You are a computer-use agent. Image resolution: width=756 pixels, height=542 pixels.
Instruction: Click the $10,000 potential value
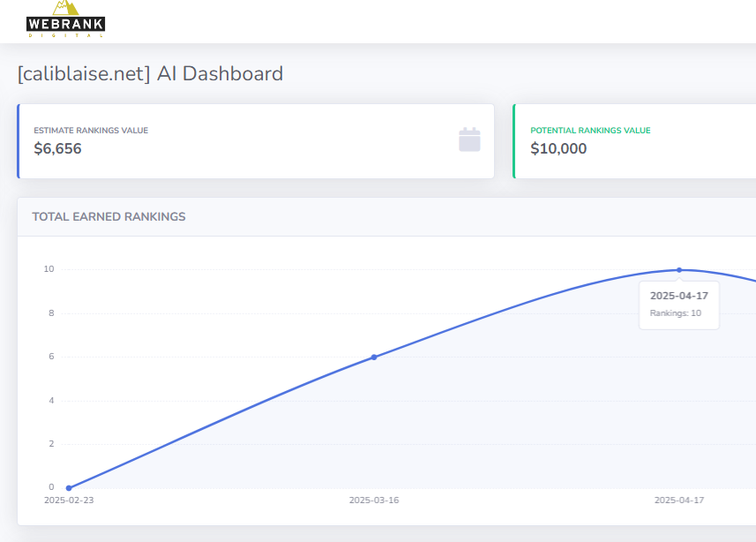[558, 149]
